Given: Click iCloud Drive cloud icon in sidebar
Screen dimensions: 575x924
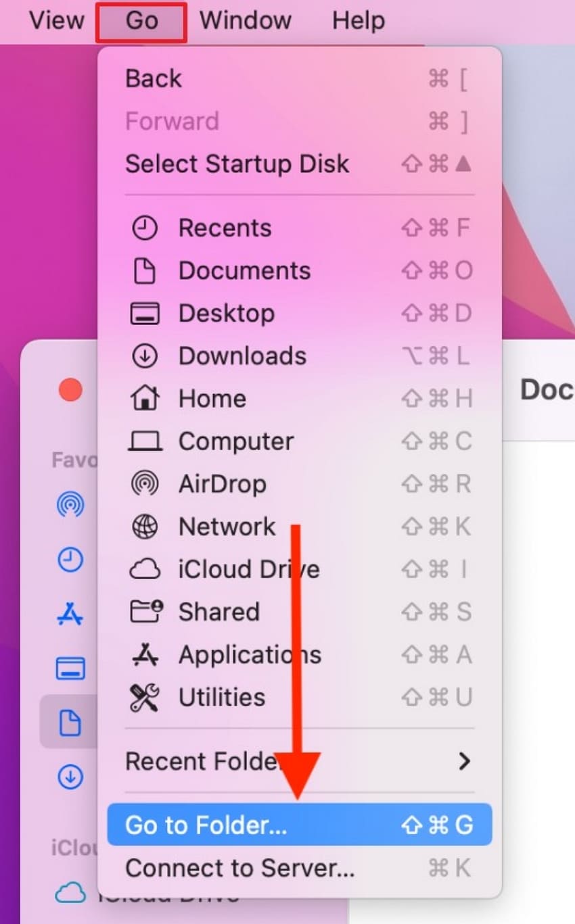Looking at the screenshot, I should (x=70, y=894).
